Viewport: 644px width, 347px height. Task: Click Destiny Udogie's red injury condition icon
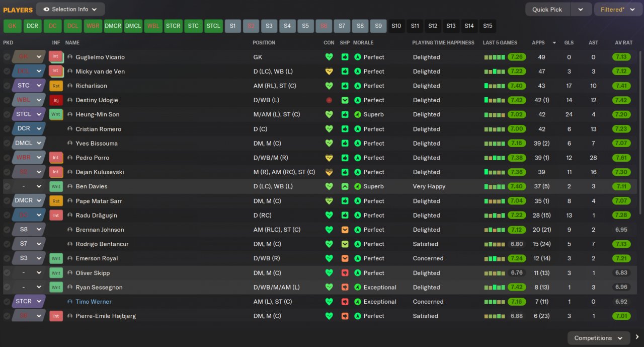click(x=329, y=100)
